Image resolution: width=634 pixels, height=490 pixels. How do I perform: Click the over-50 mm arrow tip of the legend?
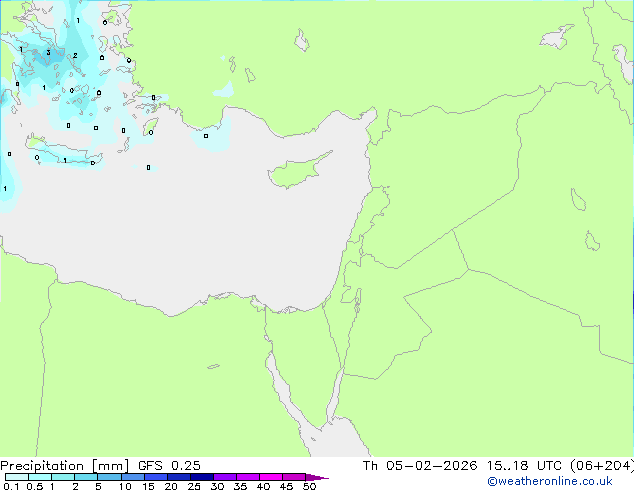click(x=317, y=477)
